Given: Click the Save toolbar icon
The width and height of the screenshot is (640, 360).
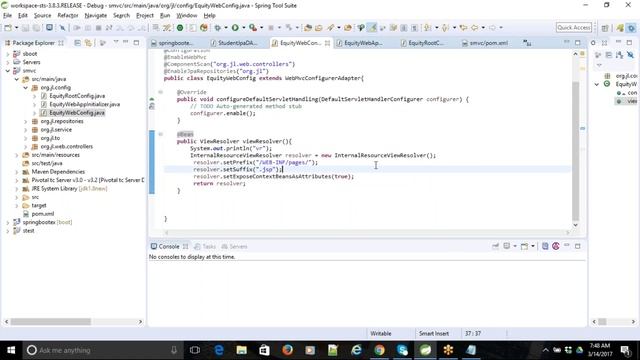Looking at the screenshot, I should tap(25, 28).
